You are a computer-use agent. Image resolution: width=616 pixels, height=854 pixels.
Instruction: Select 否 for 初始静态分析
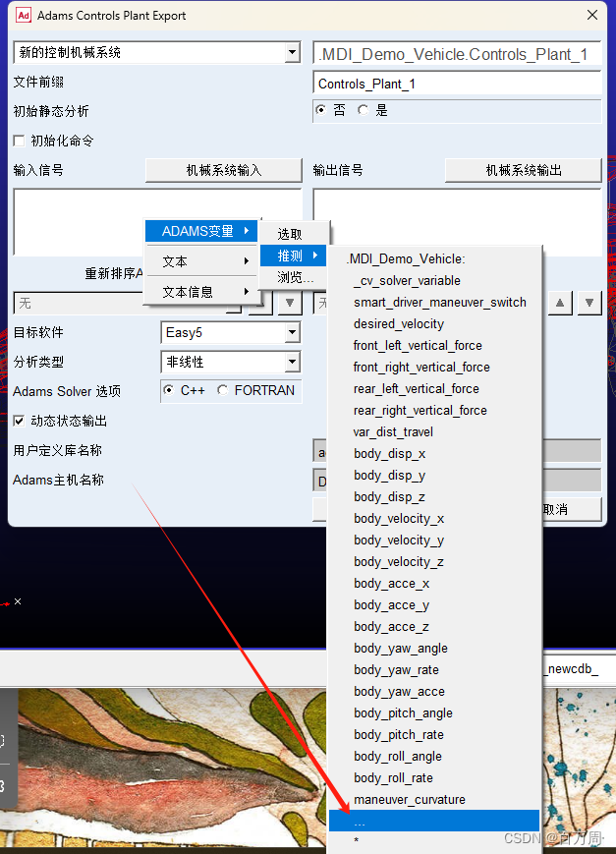321,110
